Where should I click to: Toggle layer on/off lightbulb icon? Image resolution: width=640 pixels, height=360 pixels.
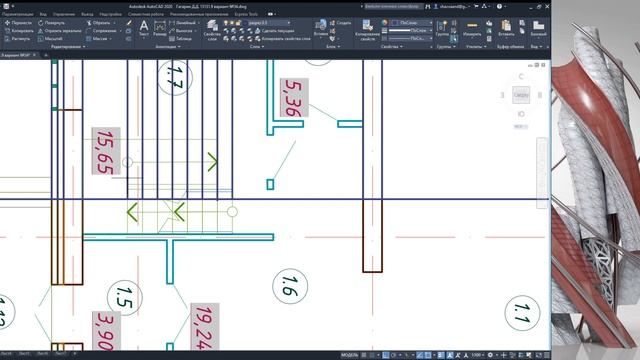225,23
